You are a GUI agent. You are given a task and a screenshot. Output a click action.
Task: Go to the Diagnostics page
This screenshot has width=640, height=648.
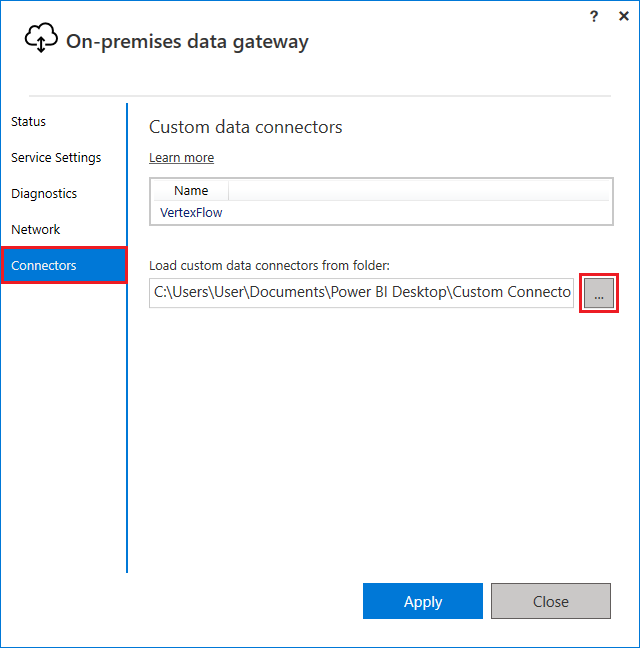coord(44,194)
